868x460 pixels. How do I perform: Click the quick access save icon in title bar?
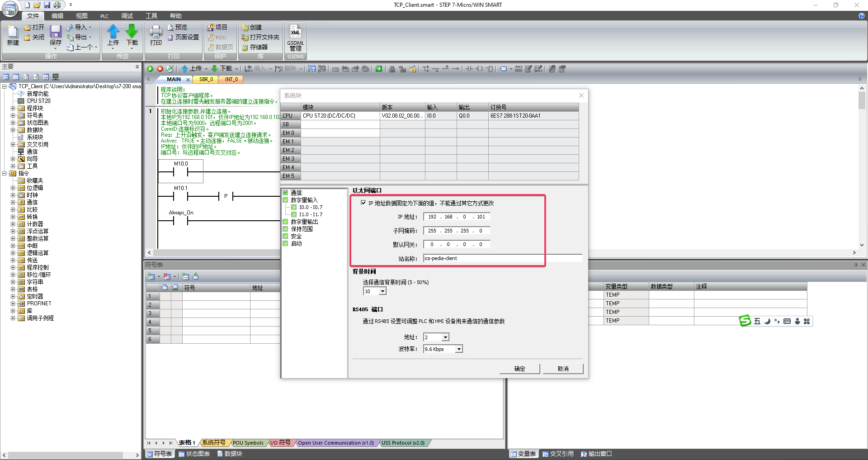[x=47, y=5]
